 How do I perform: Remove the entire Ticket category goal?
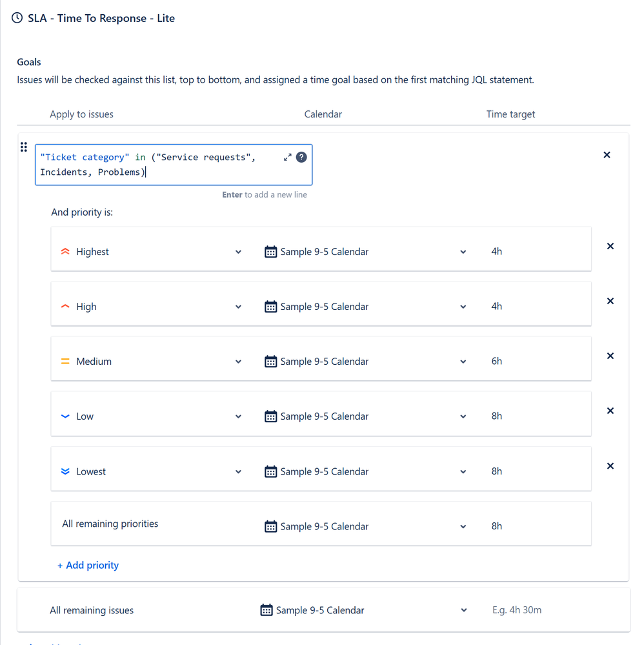coord(607,155)
